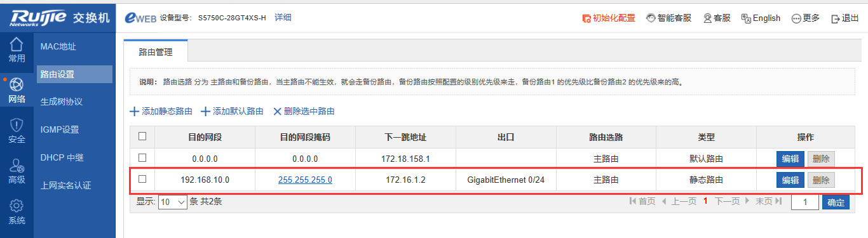Toggle the select-all checkbox in table header

pos(142,136)
